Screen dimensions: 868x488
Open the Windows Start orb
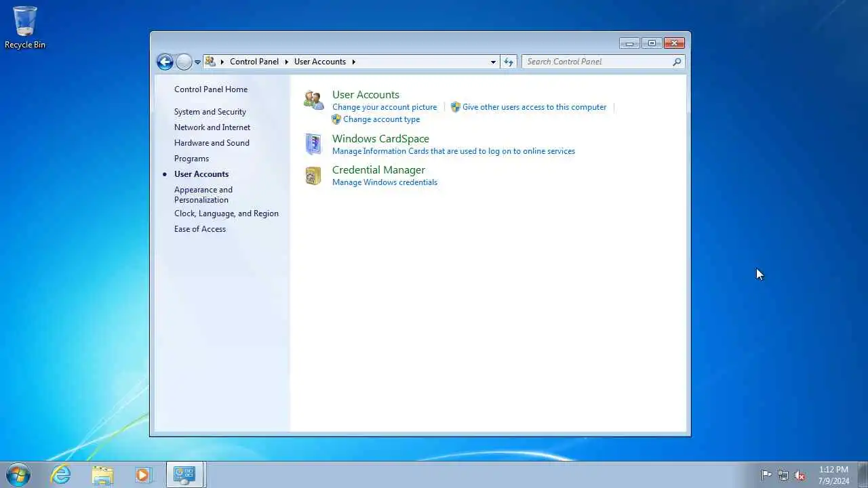[x=18, y=474]
